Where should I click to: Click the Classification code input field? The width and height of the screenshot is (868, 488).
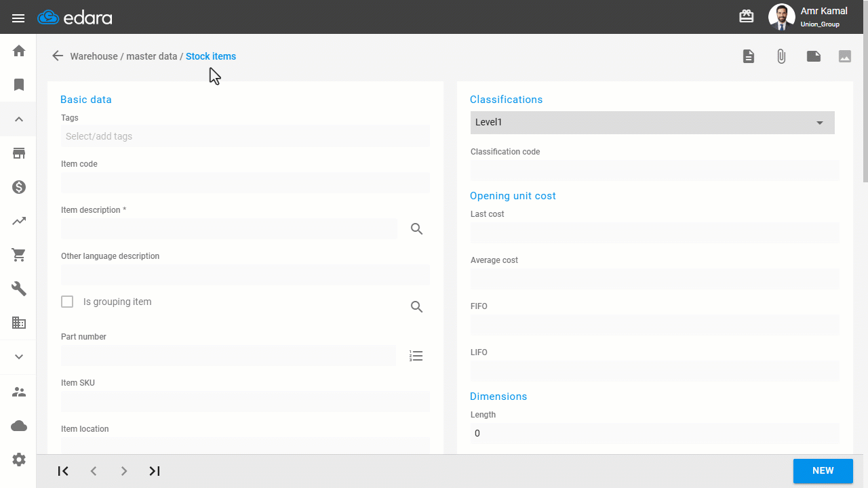point(655,170)
